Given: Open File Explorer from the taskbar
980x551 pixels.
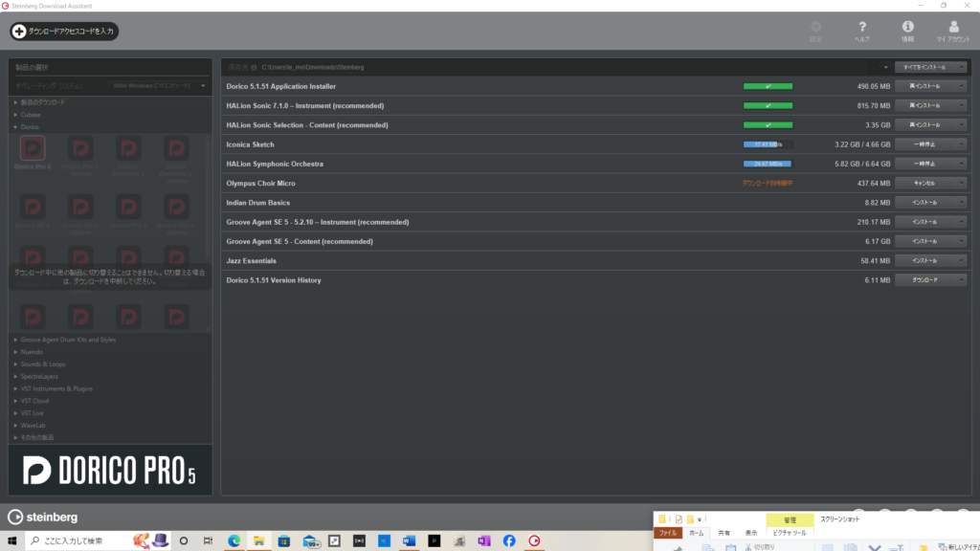Looking at the screenshot, I should 258,540.
